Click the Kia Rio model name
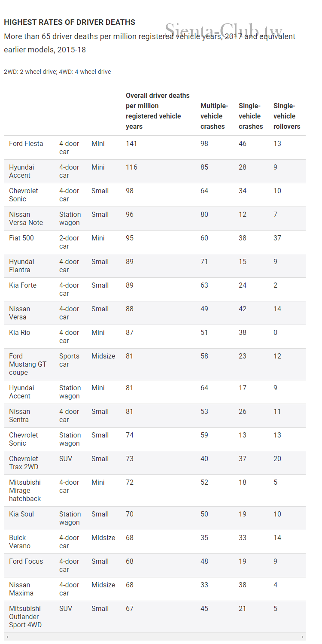Viewport: 322px width, 644px height. 20,333
